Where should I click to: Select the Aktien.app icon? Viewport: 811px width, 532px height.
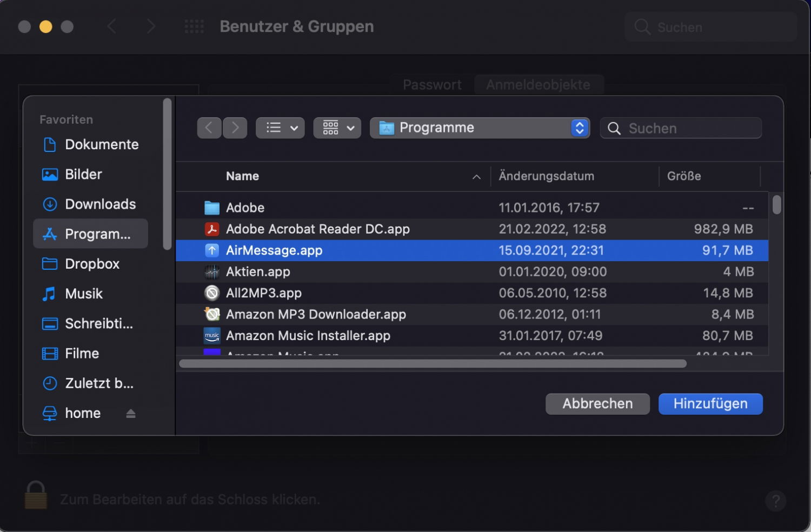212,271
